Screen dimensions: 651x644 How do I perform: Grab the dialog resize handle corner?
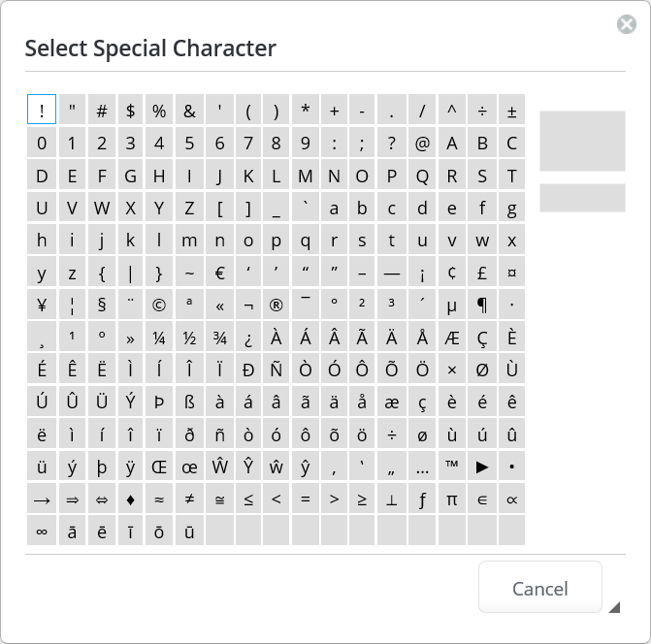point(614,608)
